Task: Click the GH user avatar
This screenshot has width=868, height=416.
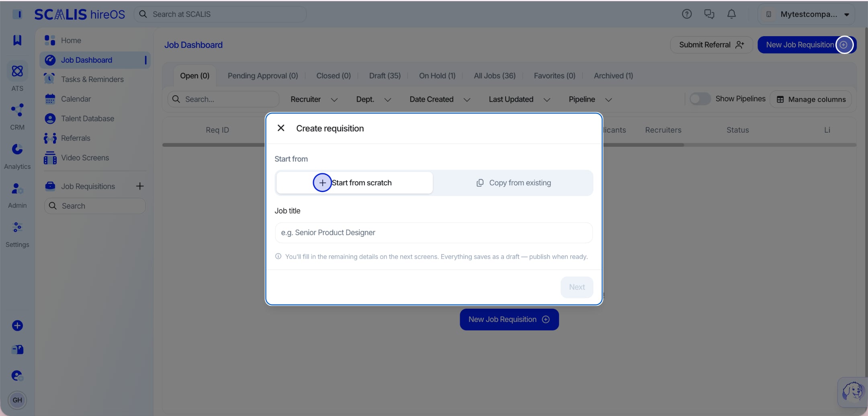Action: coord(17,400)
